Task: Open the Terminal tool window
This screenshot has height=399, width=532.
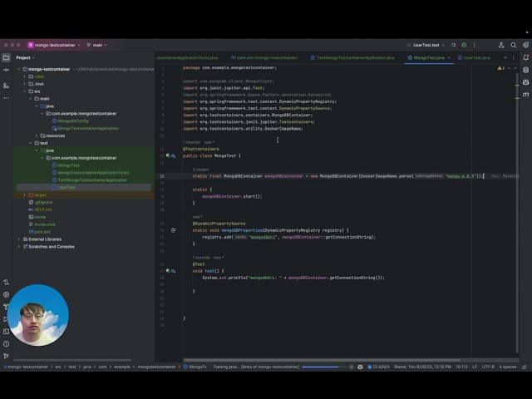Action: 6,332
